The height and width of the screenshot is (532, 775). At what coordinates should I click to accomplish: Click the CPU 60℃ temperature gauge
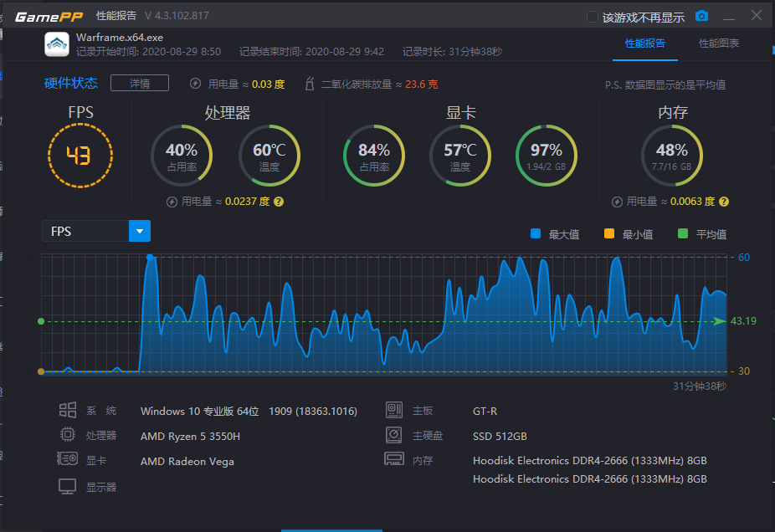point(269,156)
